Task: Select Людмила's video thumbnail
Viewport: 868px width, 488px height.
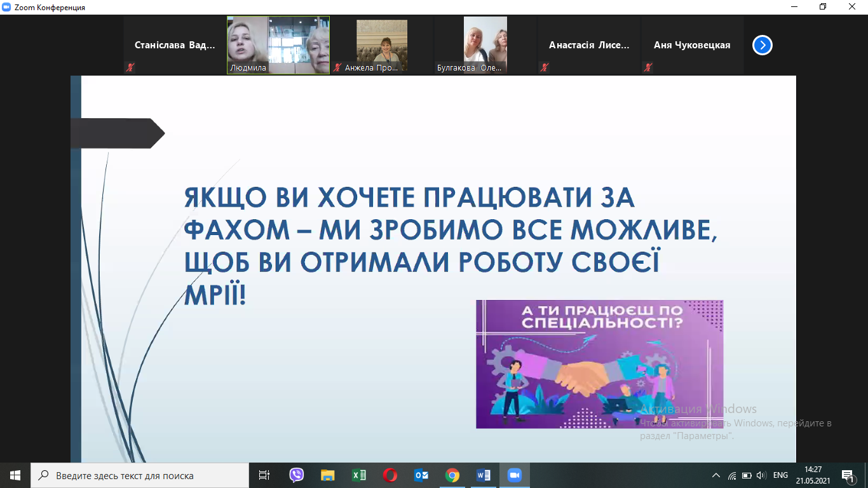Action: [278, 45]
